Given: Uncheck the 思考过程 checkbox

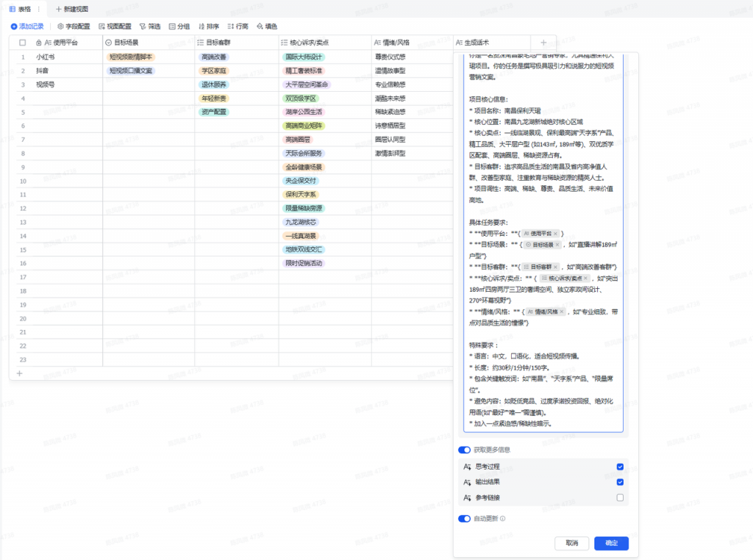Looking at the screenshot, I should (620, 467).
